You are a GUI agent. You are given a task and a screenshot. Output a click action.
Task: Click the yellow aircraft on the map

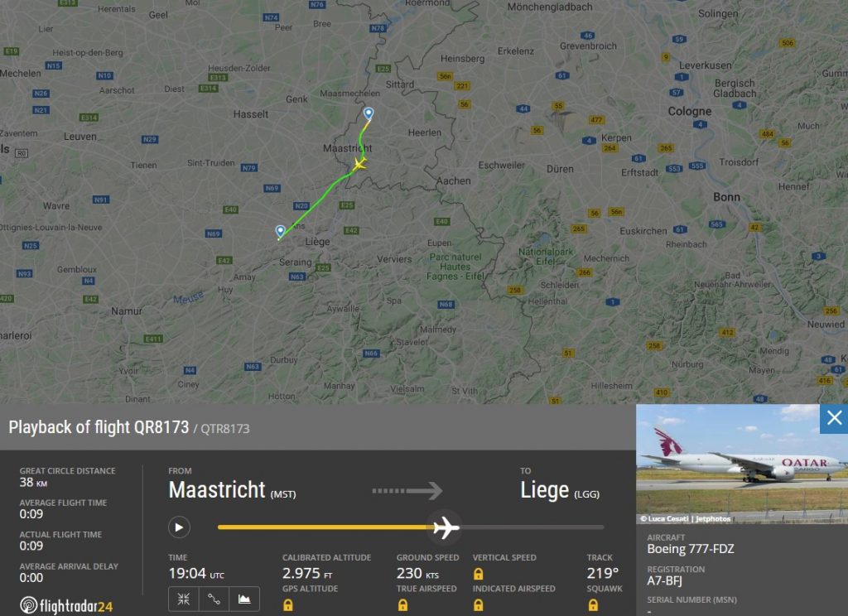coord(359,163)
